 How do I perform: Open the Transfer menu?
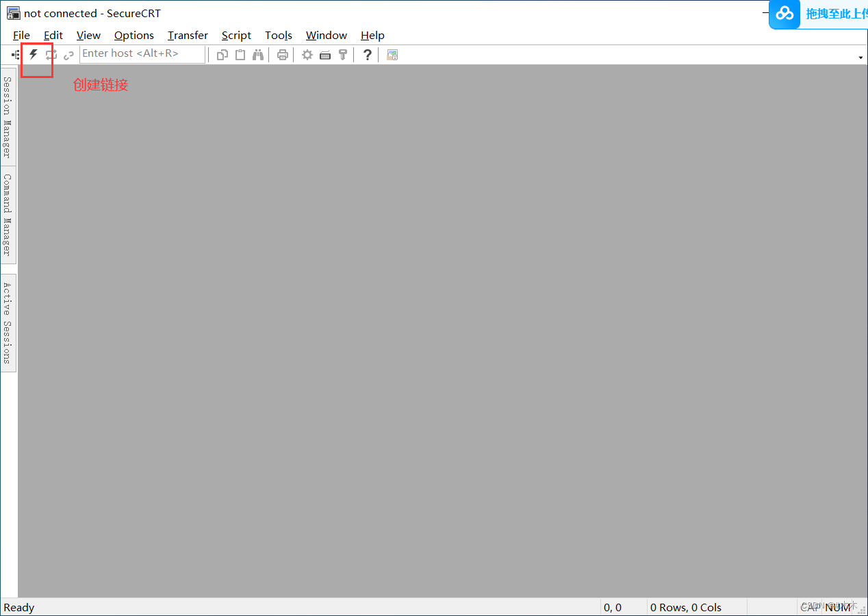[188, 36]
